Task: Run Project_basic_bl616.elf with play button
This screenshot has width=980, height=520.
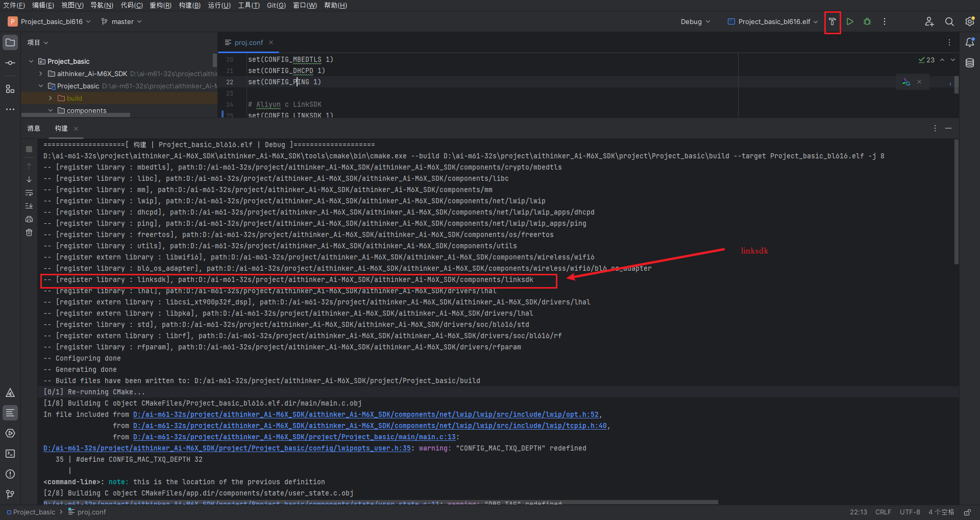Action: 850,22
